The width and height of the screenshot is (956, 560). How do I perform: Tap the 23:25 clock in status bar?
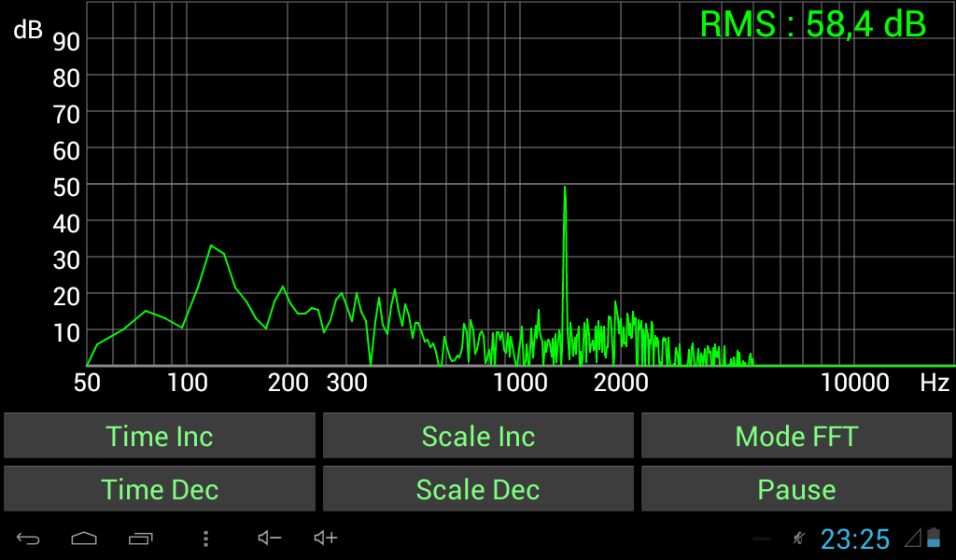click(855, 539)
